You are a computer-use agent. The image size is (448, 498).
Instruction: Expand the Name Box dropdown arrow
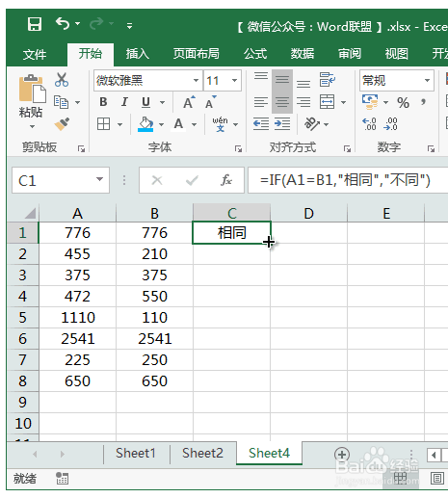100,179
